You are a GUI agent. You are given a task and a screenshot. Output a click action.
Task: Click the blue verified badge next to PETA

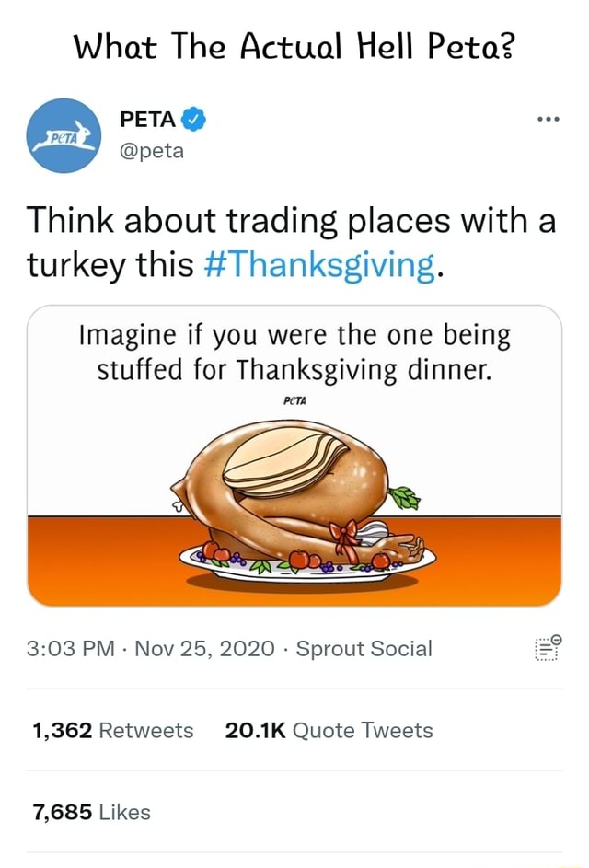[x=193, y=119]
